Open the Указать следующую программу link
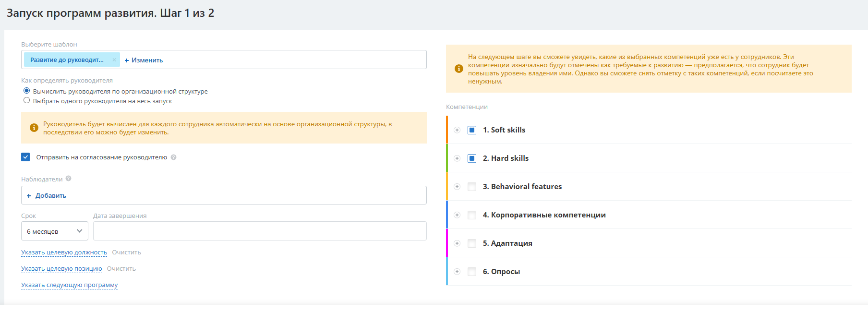Screen dimensions: 868x312 coord(70,285)
